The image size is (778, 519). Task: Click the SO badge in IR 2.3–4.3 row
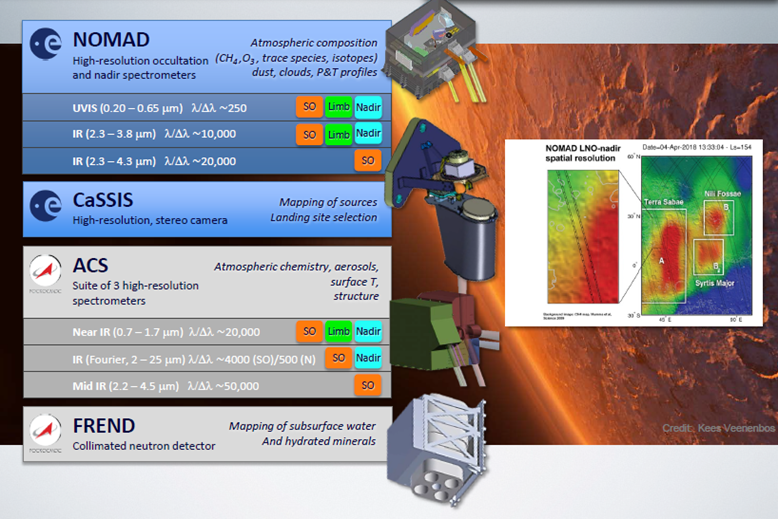[369, 160]
